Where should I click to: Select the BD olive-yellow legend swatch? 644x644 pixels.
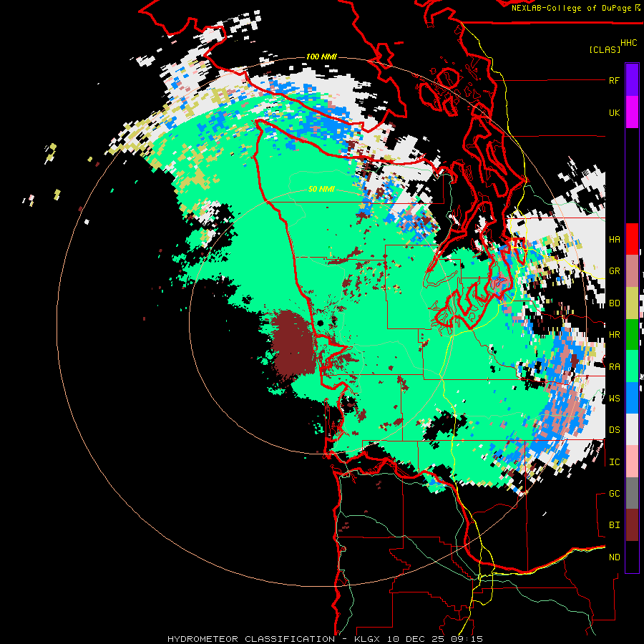(632, 303)
